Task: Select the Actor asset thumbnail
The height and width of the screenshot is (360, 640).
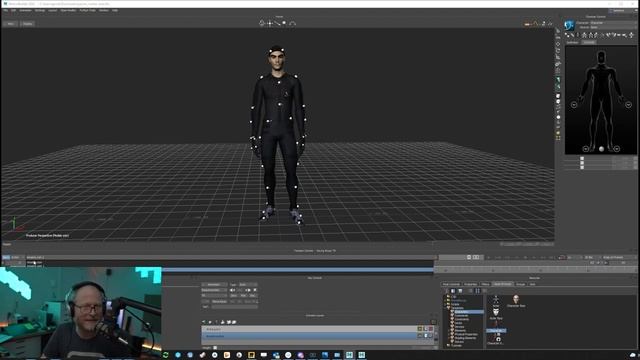Action: click(496, 301)
